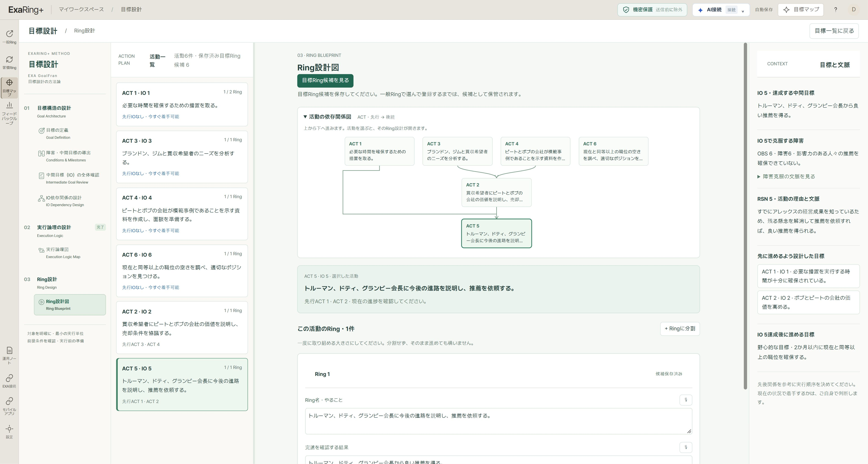The width and height of the screenshot is (868, 464).
Task: Select the ACT 3 · IO 3 activity card
Action: pos(182,157)
